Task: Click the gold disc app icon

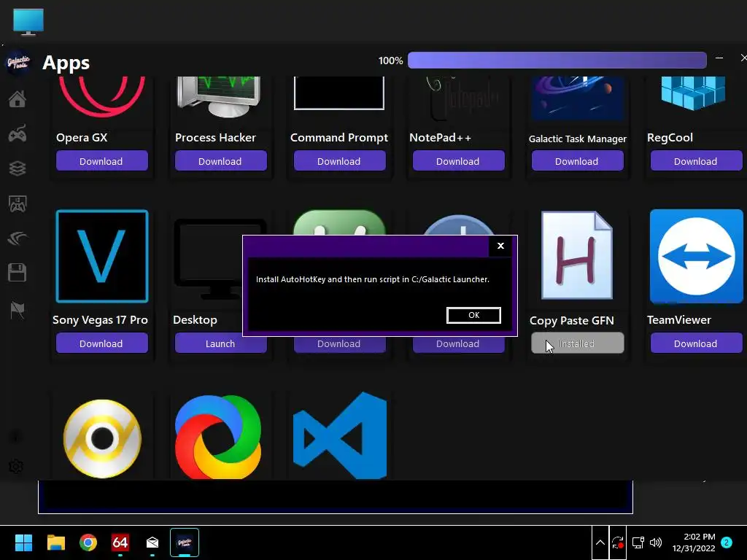Action: coord(102,438)
